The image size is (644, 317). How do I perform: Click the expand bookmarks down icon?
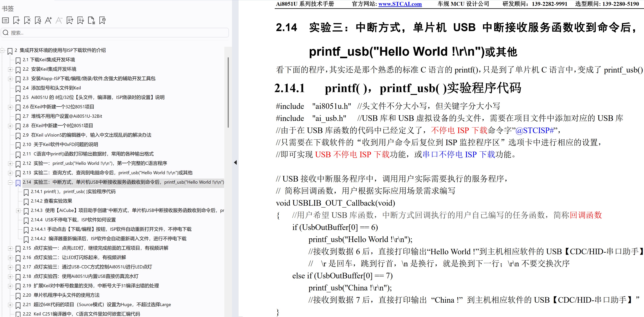coord(81,21)
